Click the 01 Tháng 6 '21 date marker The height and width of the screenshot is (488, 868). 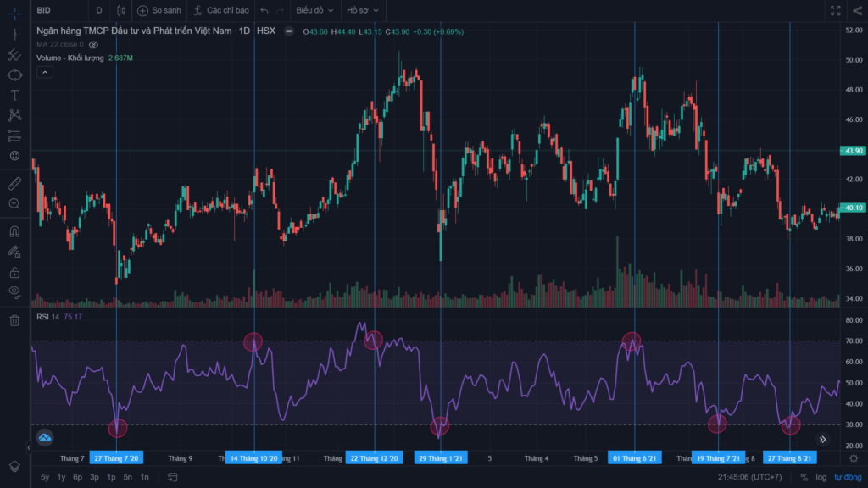(x=634, y=458)
